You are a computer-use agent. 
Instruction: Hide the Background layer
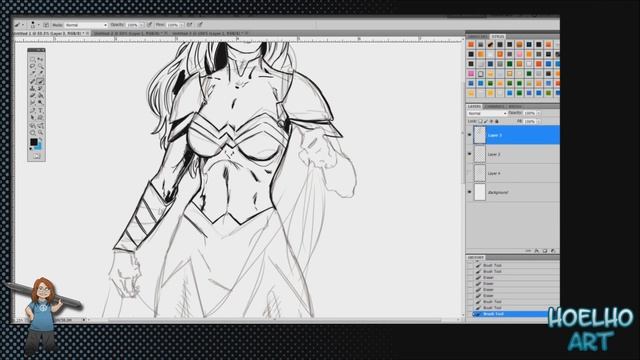click(x=469, y=192)
